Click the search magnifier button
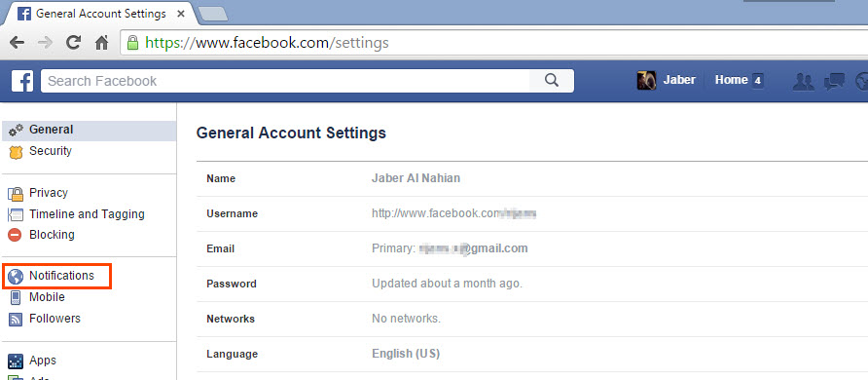 tap(552, 81)
